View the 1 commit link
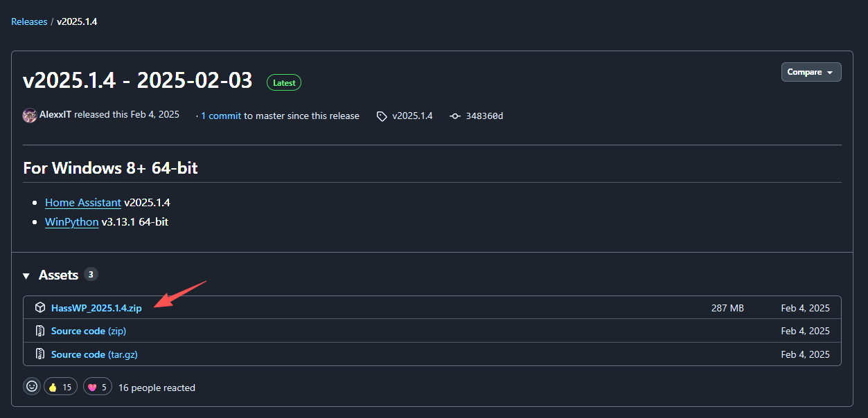 tap(221, 116)
